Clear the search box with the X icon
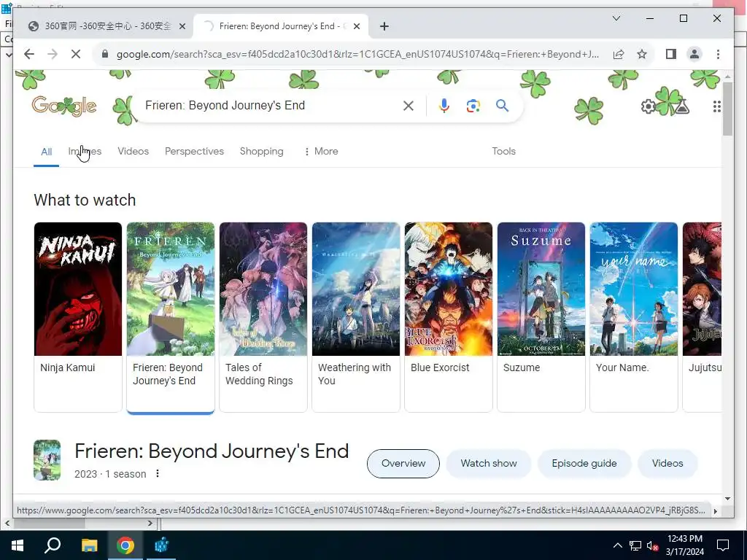This screenshot has height=560, width=747. click(409, 106)
